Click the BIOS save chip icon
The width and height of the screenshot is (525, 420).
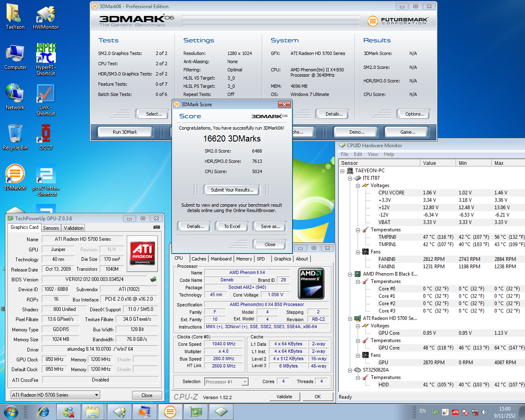[153, 279]
